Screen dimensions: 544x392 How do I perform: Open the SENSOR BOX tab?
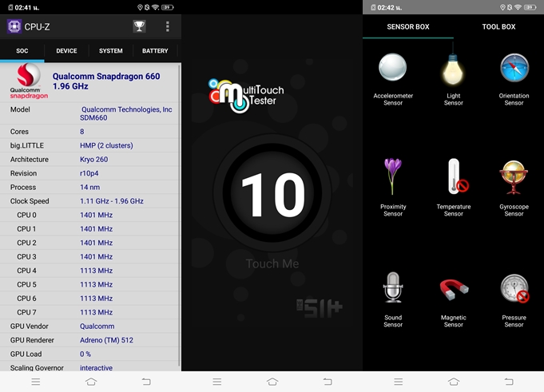tap(408, 26)
